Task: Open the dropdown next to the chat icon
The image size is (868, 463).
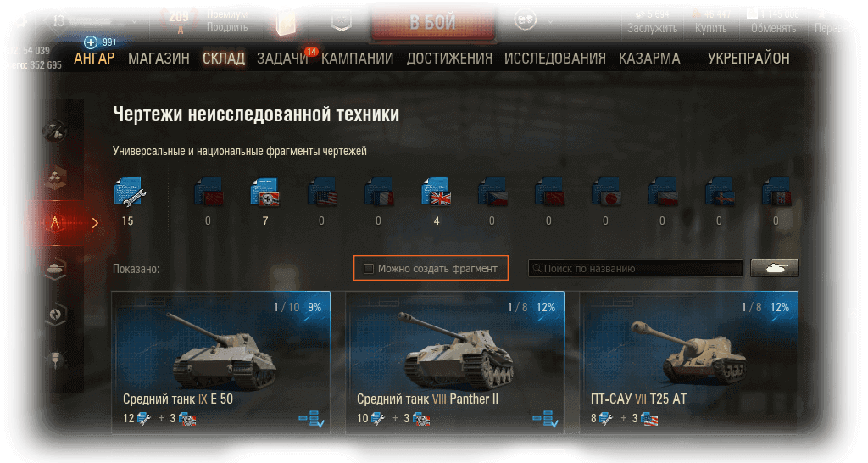Action: coord(550,21)
